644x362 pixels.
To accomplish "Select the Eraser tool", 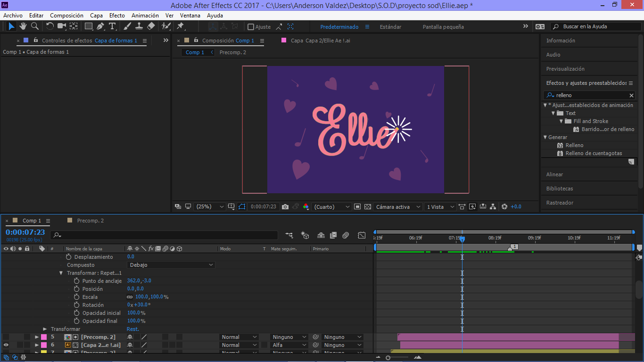I will pos(151,26).
